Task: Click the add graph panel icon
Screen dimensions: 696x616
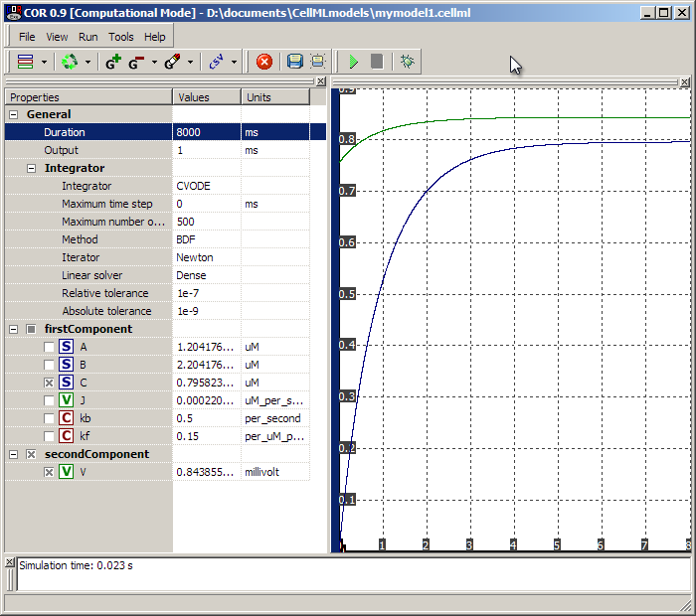Action: coord(113,62)
